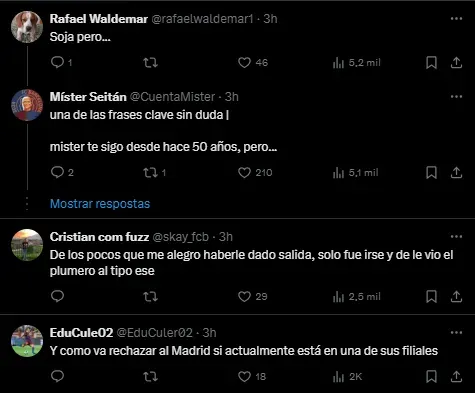View analytics for Cristian's 2,5 mil views
Image resolution: width=475 pixels, height=393 pixels.
(356, 296)
